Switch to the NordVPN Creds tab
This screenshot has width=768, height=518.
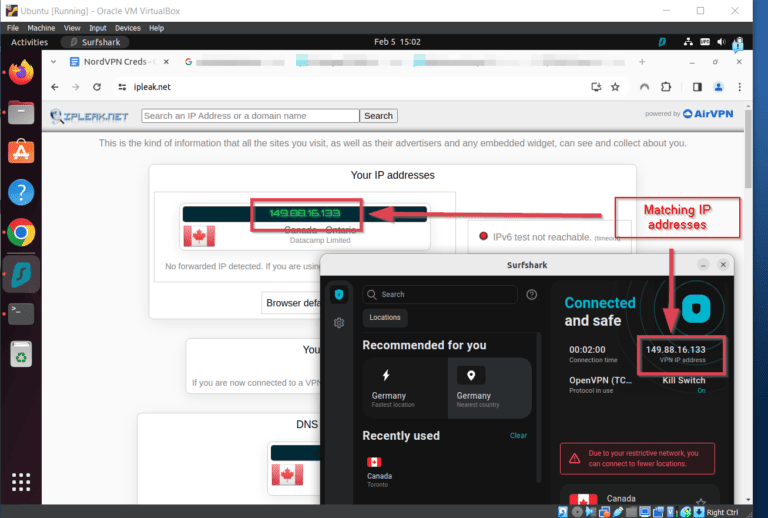115,62
